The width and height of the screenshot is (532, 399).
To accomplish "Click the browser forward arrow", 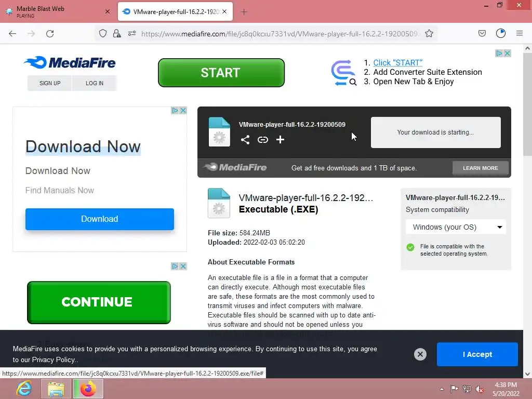I will [x=31, y=34].
